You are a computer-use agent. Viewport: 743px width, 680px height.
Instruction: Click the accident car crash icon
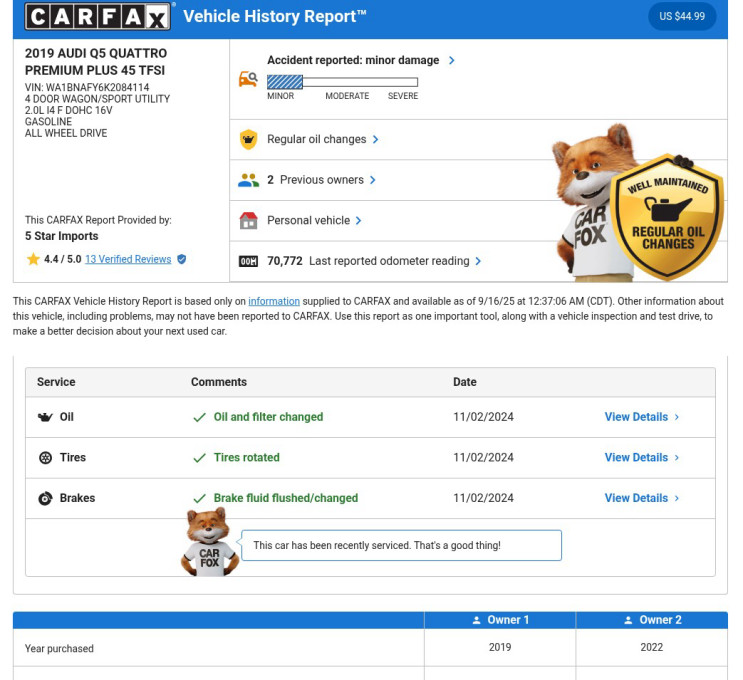pos(248,79)
